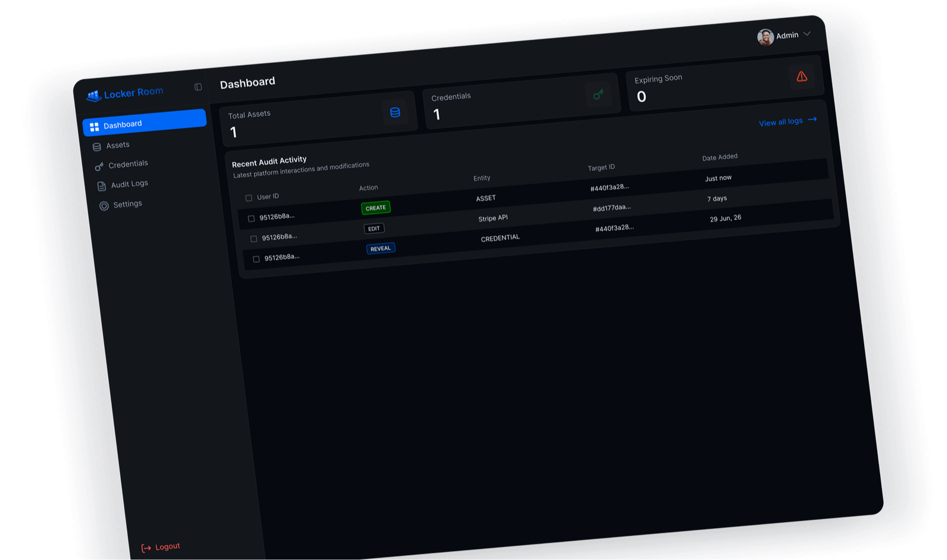Go to the Credentials menu item
Image resolution: width=947 pixels, height=560 pixels.
click(121, 165)
